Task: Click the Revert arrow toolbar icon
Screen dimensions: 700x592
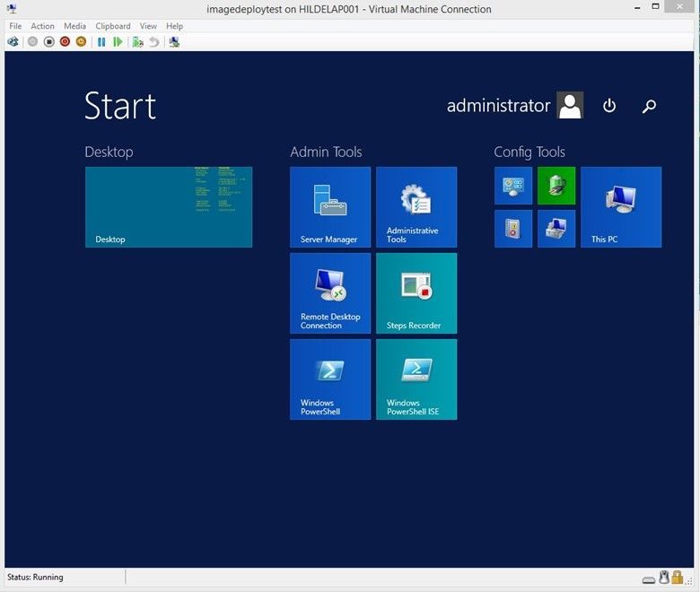Action: (154, 42)
